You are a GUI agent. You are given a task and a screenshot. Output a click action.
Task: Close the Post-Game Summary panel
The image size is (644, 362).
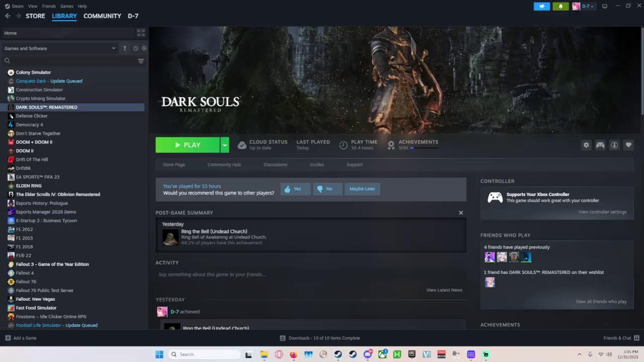tap(461, 213)
